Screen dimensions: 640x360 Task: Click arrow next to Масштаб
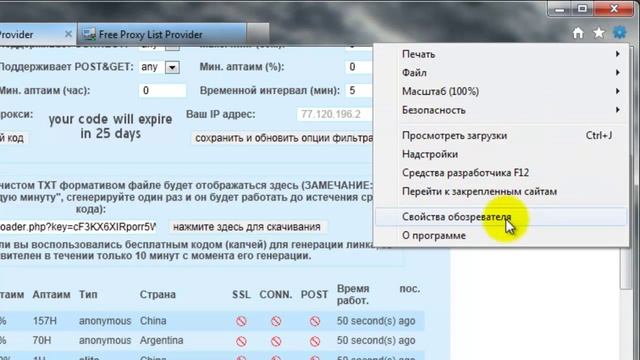pos(618,91)
